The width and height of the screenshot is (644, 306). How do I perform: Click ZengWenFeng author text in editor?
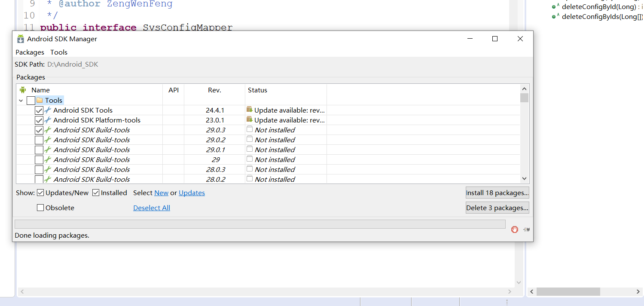pos(140,4)
